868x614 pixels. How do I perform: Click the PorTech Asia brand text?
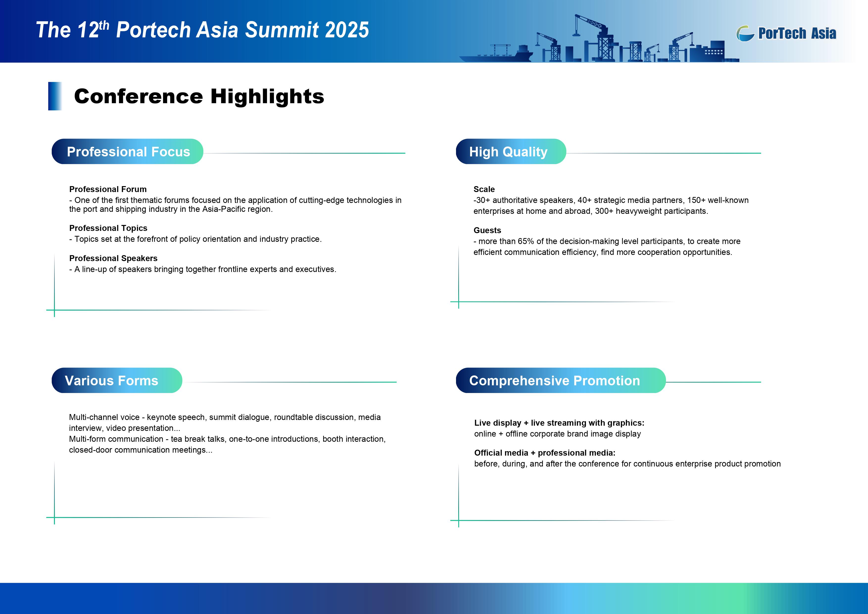[x=797, y=34]
